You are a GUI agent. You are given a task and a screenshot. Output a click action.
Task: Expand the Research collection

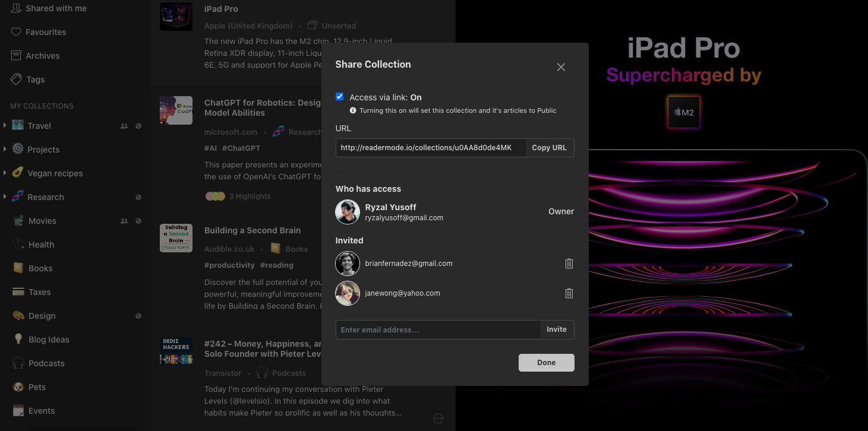[5, 197]
